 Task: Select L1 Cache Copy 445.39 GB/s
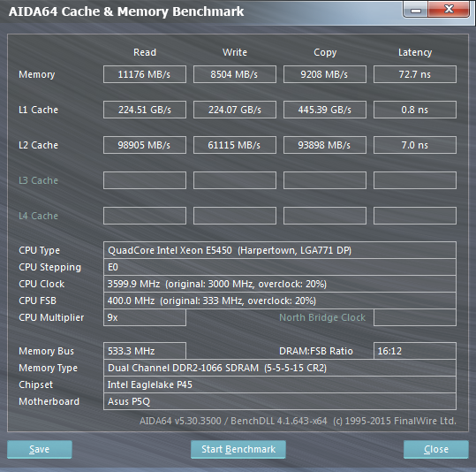click(x=325, y=110)
